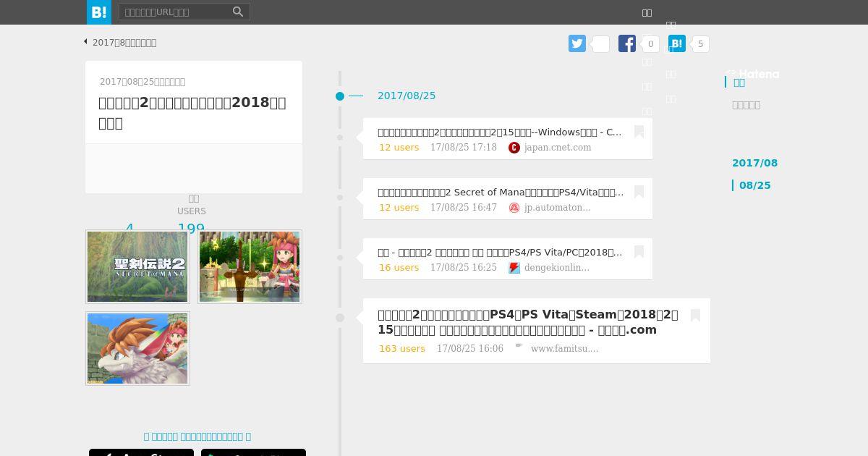Click the CNET favicon
Image resolution: width=868 pixels, height=456 pixels.
click(514, 148)
